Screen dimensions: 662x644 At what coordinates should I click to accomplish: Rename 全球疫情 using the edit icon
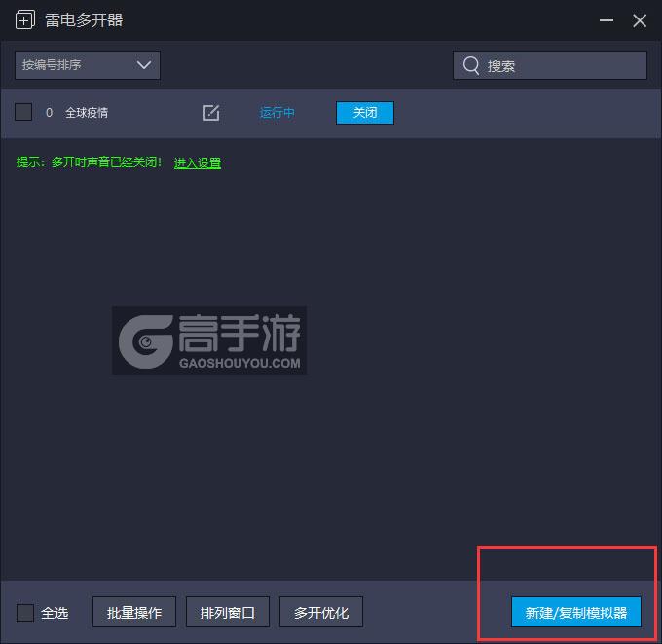[x=211, y=113]
